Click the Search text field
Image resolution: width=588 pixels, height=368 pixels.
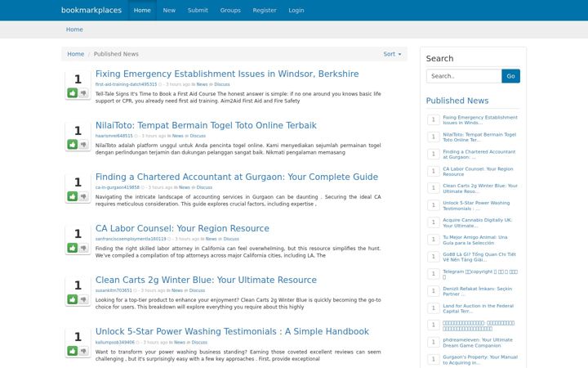(x=464, y=76)
